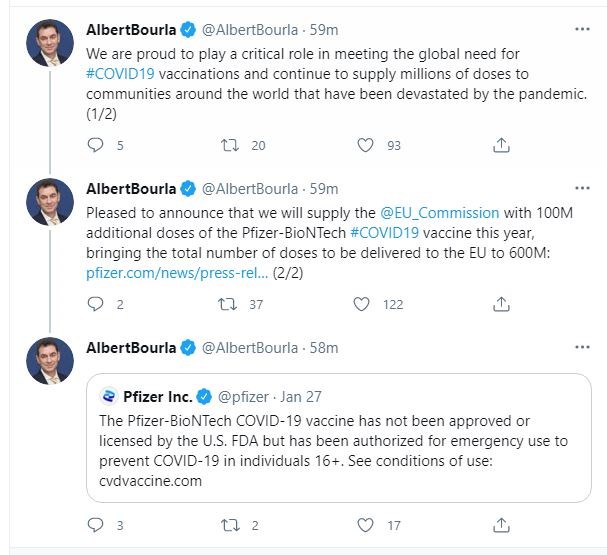Reply to the tweet quoting Pfizer Inc.
This screenshot has height=555, width=607.
coord(96,524)
